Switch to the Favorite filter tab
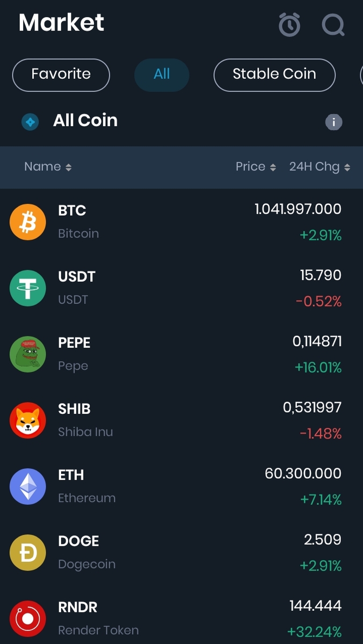 [x=61, y=75]
